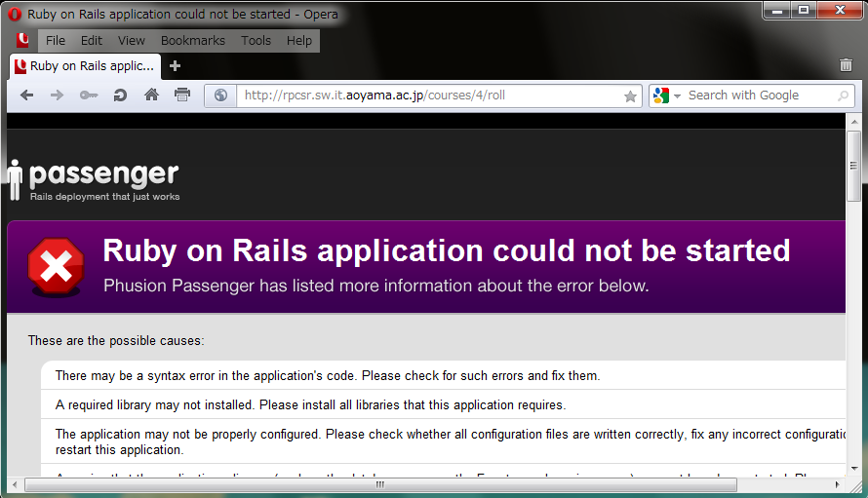This screenshot has height=498, width=868.
Task: Open the Bookmarks menu
Action: (193, 40)
